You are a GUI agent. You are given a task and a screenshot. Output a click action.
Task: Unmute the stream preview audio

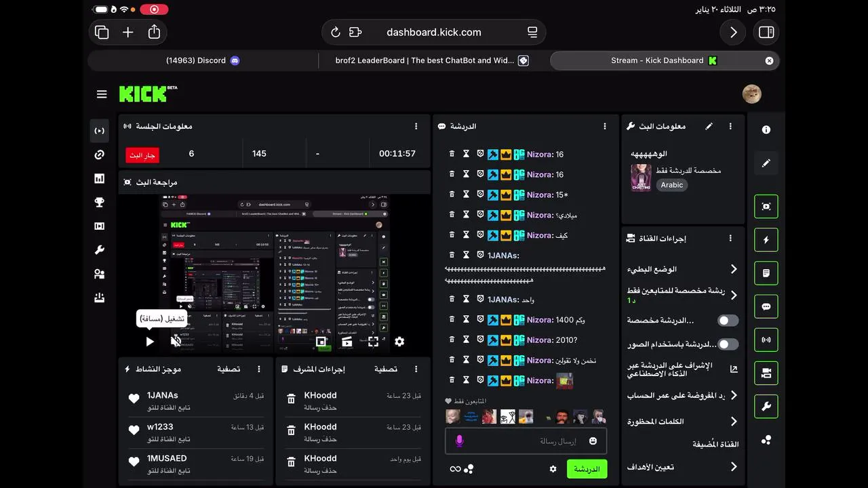tap(176, 341)
